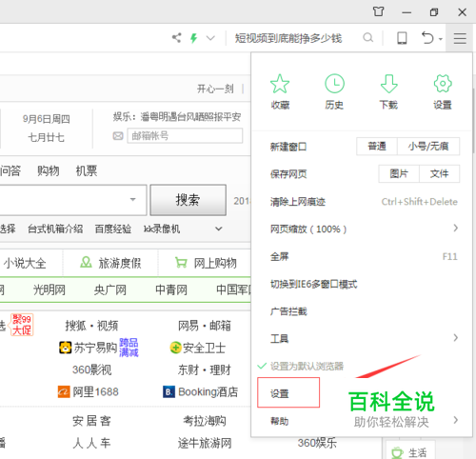Open the History clock icon (历史)
The height and width of the screenshot is (459, 476).
(334, 84)
